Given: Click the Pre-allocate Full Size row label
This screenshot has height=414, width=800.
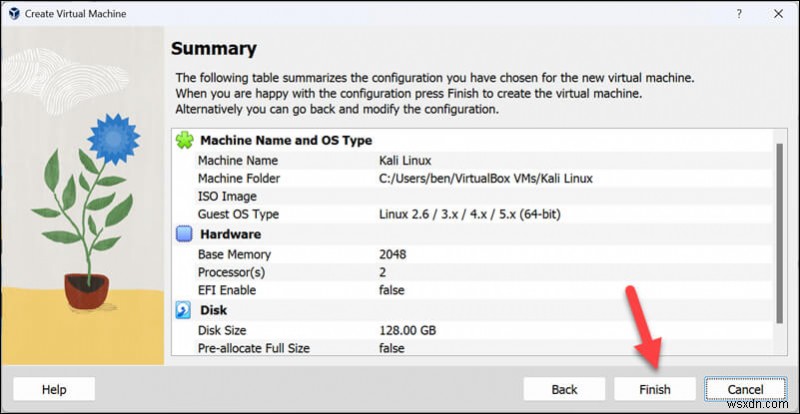Looking at the screenshot, I should pos(254,348).
